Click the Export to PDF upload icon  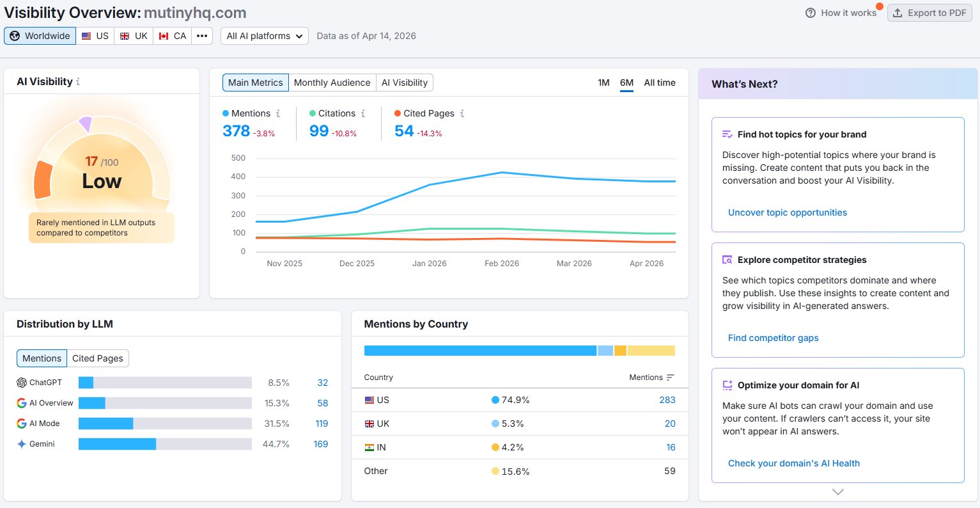coord(898,13)
